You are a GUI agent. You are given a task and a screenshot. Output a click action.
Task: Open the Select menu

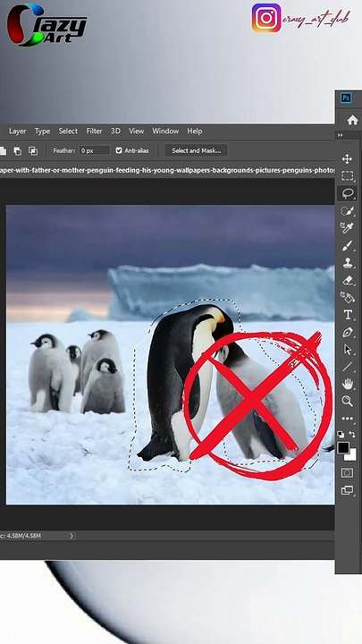(x=68, y=131)
